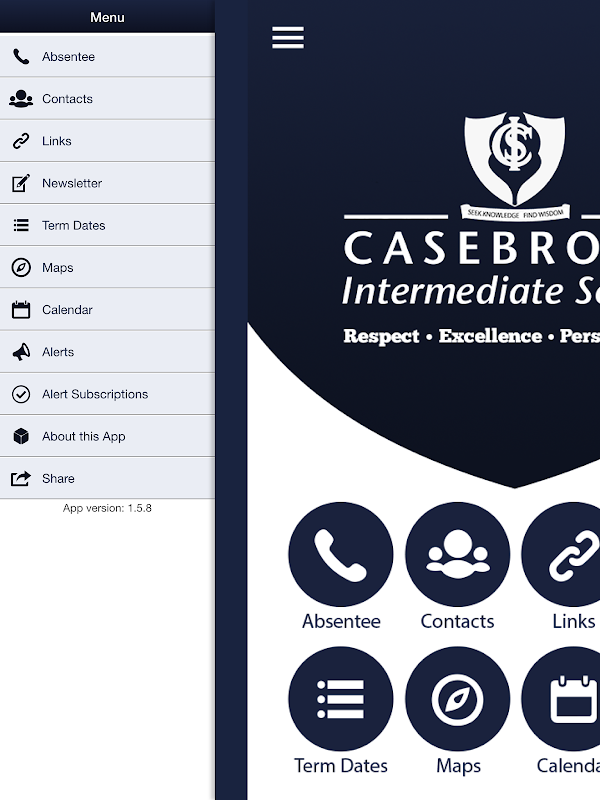Open Alert Subscriptions menu entry

click(x=107, y=394)
